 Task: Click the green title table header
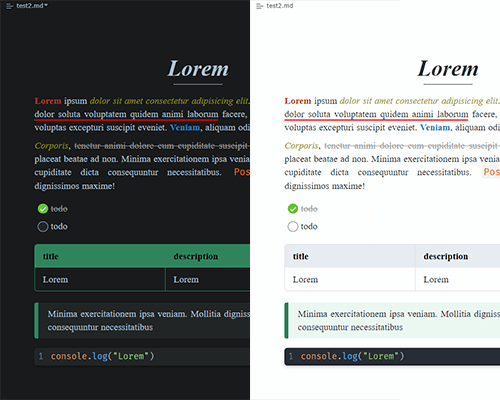(x=51, y=256)
